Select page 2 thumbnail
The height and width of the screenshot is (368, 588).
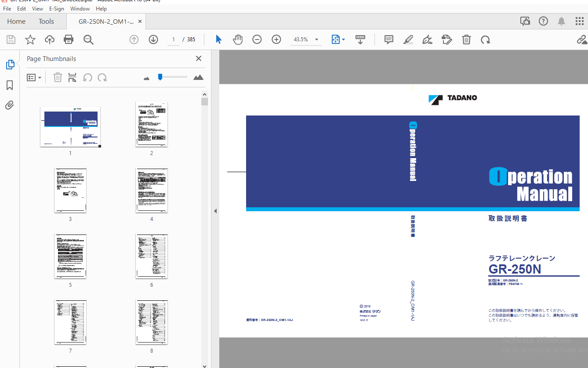(152, 124)
